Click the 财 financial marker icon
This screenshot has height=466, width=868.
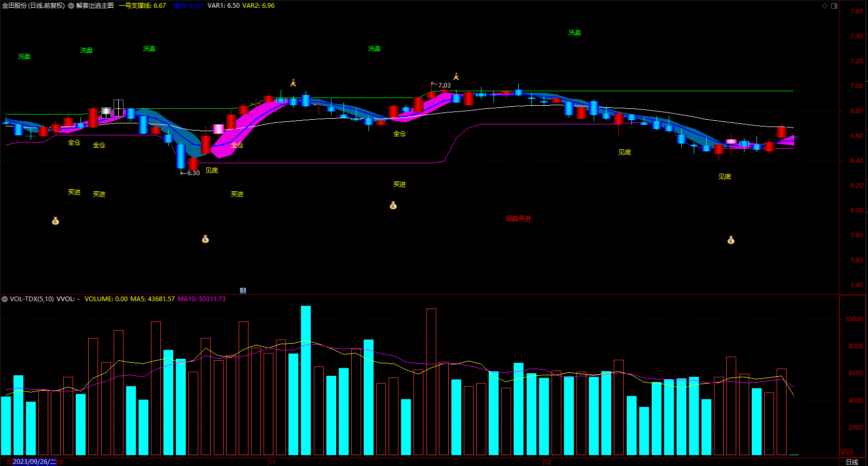pos(243,291)
